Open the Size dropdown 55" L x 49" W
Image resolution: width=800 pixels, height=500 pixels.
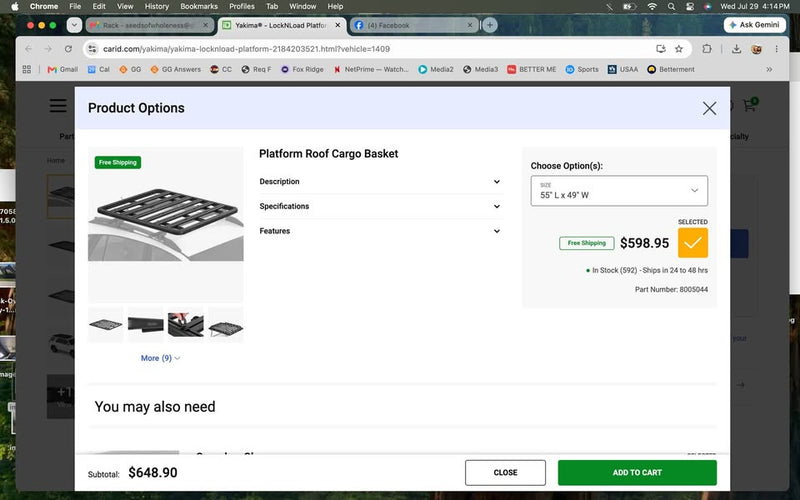[x=619, y=191]
